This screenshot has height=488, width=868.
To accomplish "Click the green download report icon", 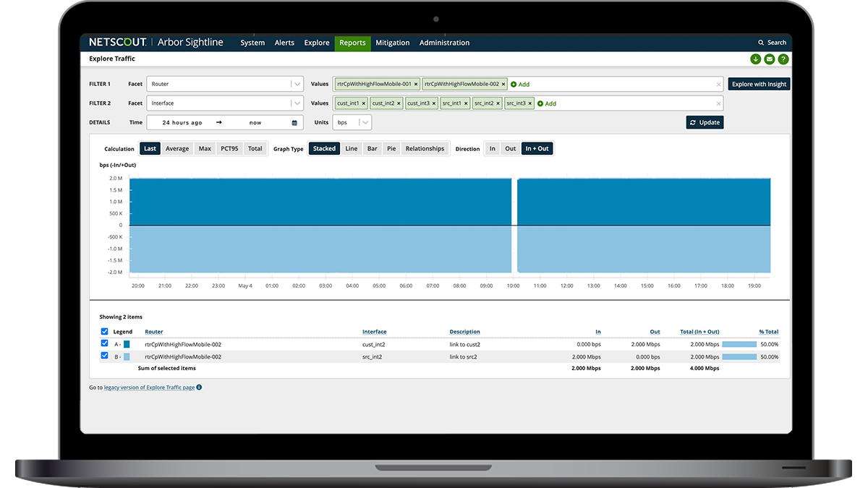I will pyautogui.click(x=755, y=59).
